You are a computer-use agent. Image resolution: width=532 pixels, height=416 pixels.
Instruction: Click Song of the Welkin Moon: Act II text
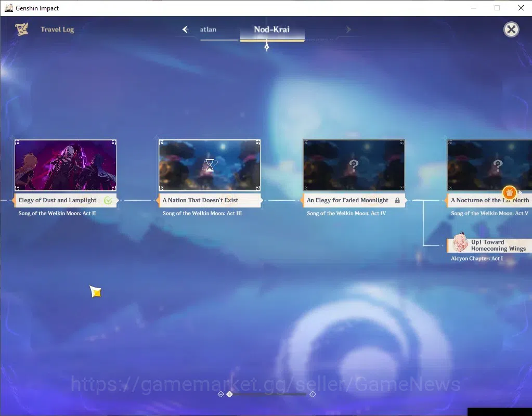coord(57,213)
